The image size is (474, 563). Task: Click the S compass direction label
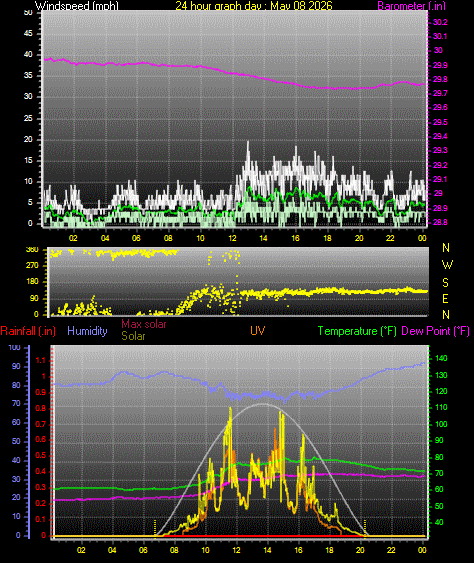pyautogui.click(x=445, y=283)
